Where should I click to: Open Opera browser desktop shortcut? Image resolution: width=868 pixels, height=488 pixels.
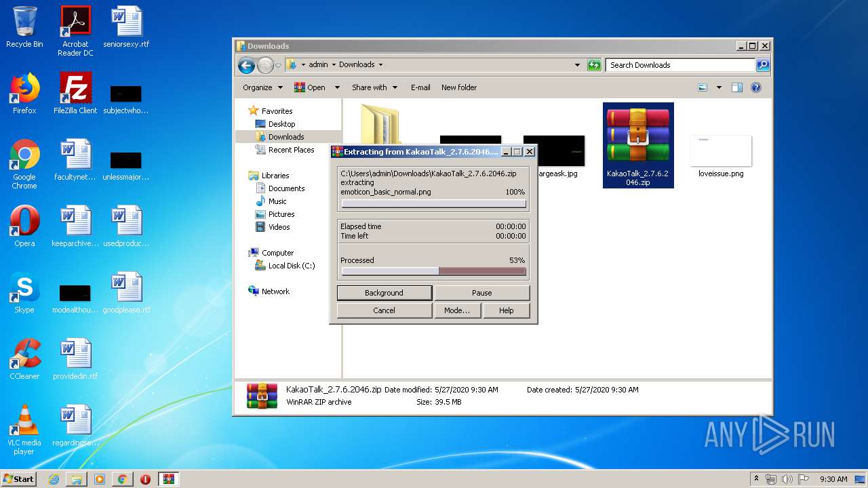pos(24,226)
